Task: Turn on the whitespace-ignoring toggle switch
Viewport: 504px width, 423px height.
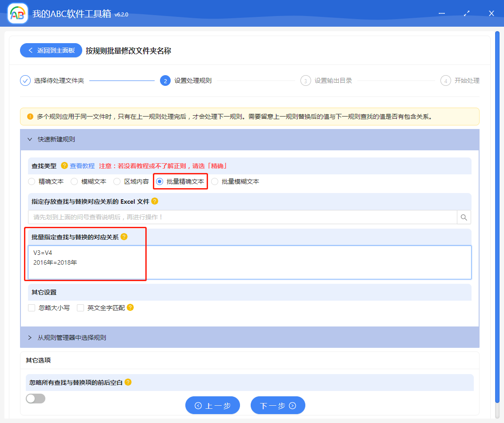Action: coord(36,399)
